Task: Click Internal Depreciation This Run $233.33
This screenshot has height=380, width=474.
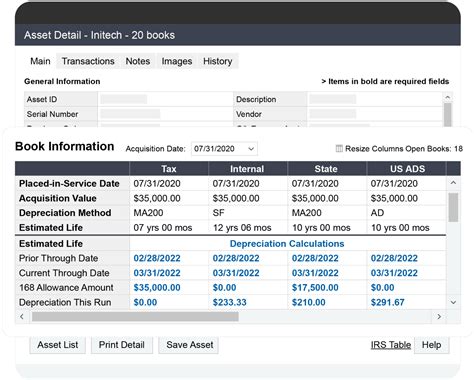Action: coord(230,302)
